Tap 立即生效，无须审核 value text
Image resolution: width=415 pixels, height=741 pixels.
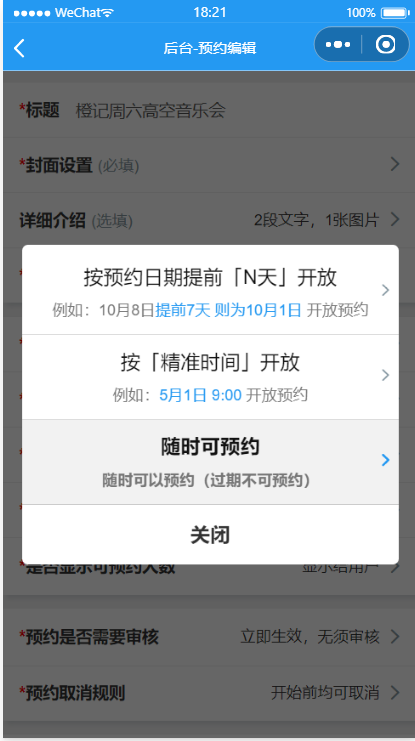(310, 637)
